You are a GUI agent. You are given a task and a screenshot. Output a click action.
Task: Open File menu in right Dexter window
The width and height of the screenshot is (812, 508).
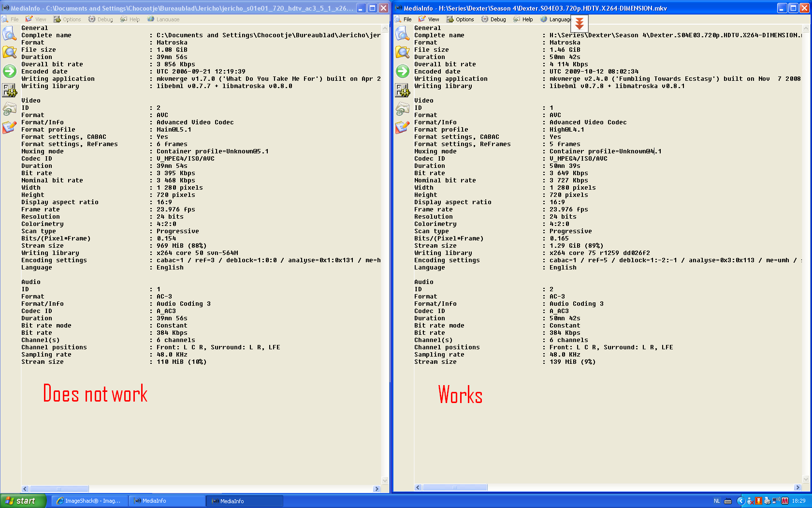403,19
